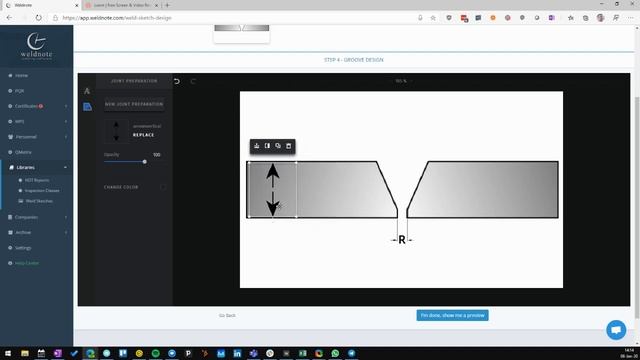Collapse the Libraries menu
Screen dimensions: 640x360
(37, 167)
